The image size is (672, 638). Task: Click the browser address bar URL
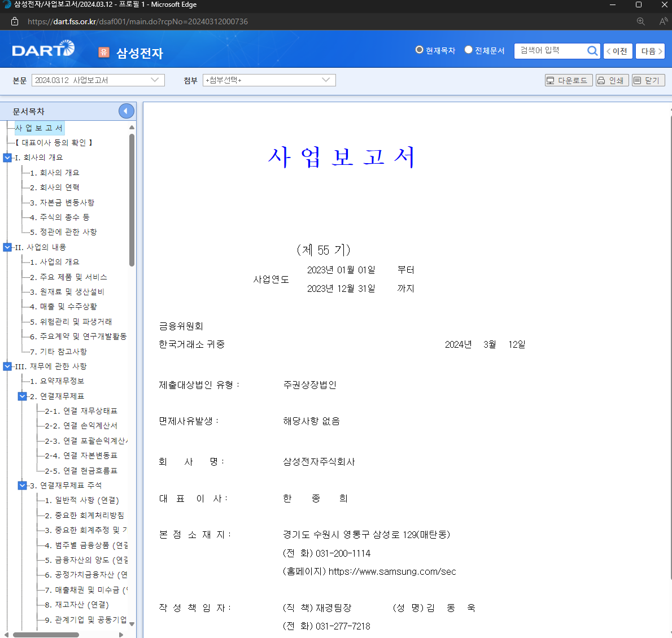point(138,21)
